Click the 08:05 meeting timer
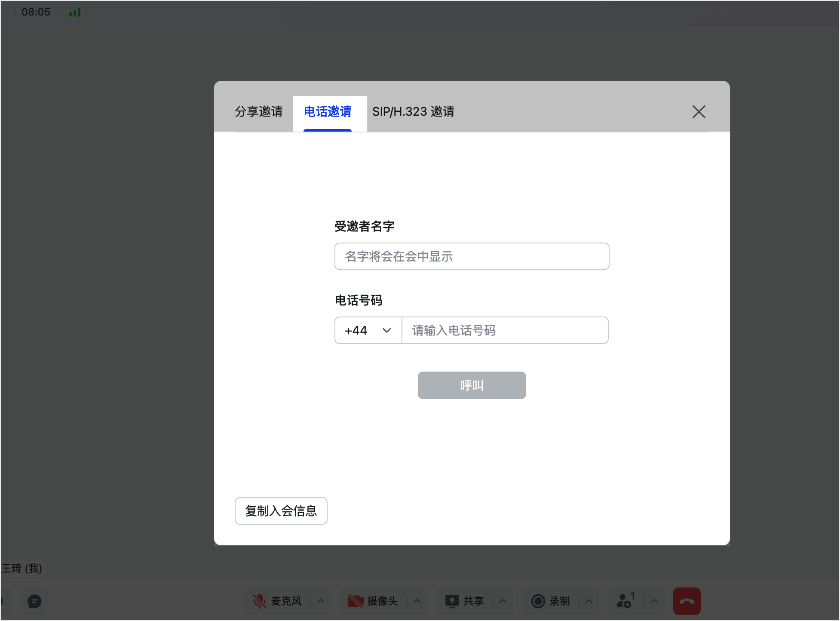 coord(36,12)
